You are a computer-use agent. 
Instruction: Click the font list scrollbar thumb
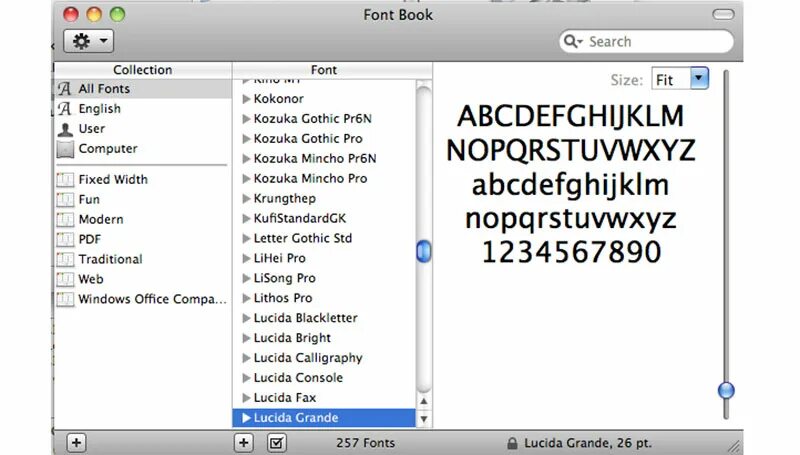click(423, 251)
